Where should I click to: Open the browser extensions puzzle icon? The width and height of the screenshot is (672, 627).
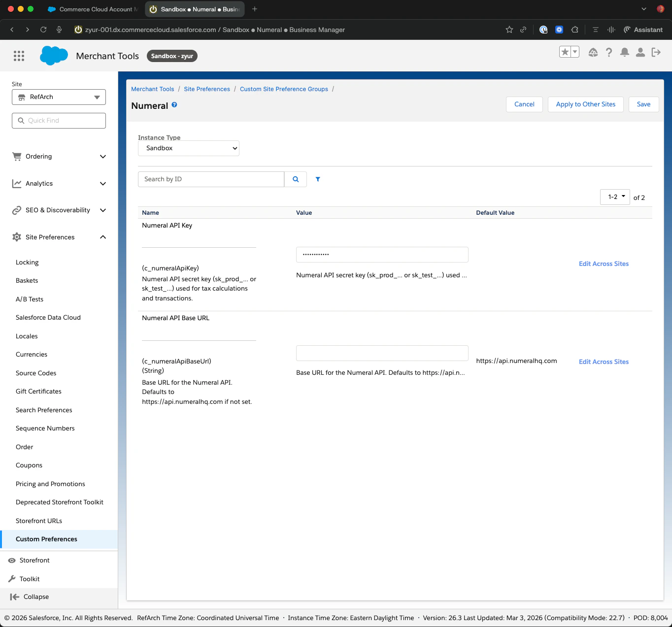[574, 30]
